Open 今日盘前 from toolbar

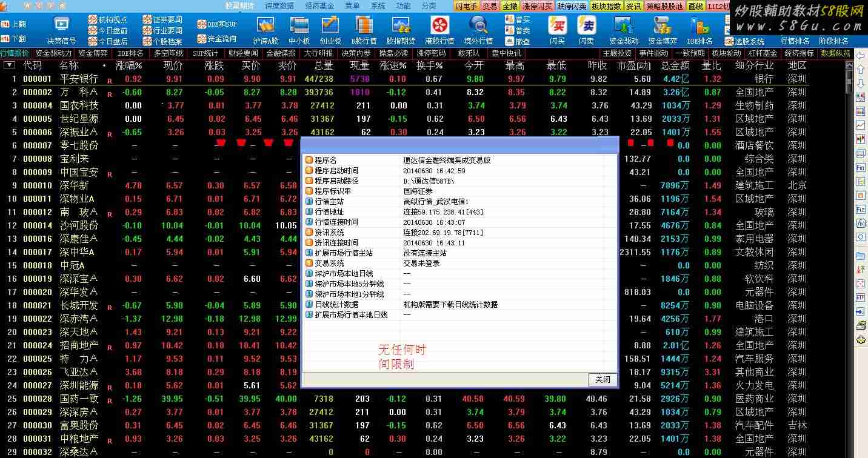point(108,30)
